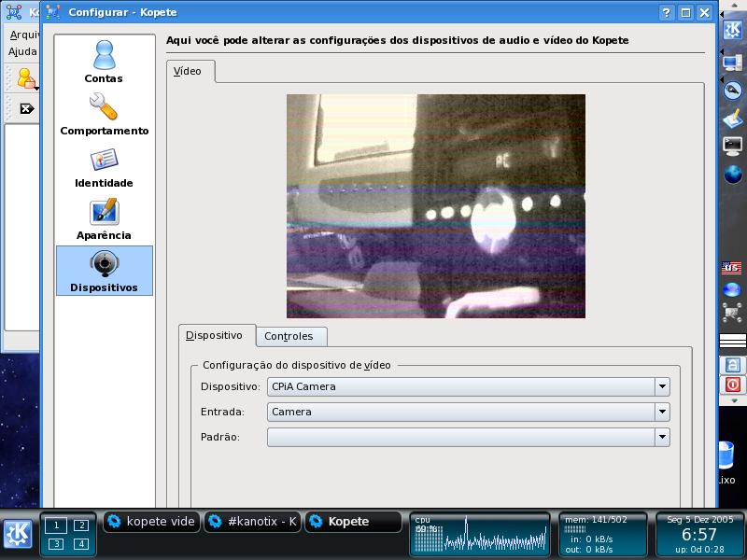Click the dark globe browser icon in side panel
Screen dimensions: 747x560
(x=733, y=175)
